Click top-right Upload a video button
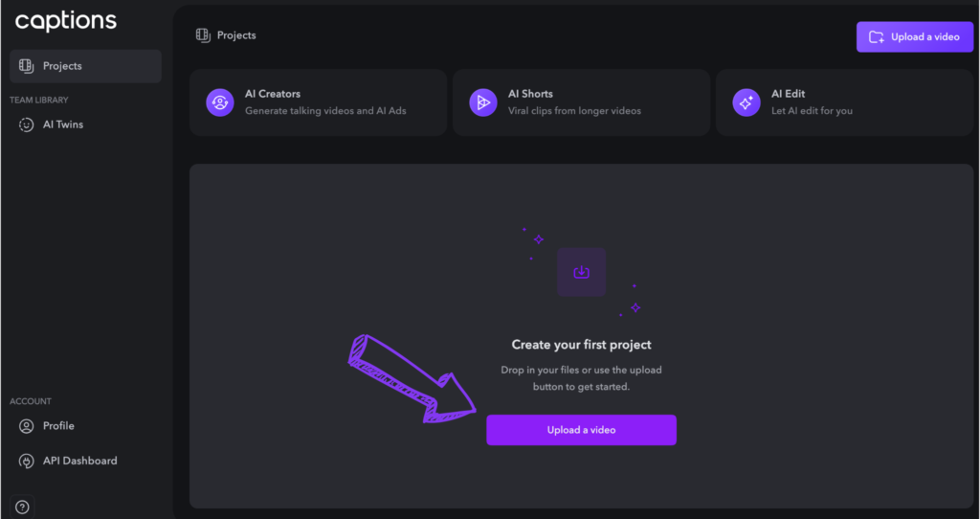The width and height of the screenshot is (980, 519). (x=915, y=37)
